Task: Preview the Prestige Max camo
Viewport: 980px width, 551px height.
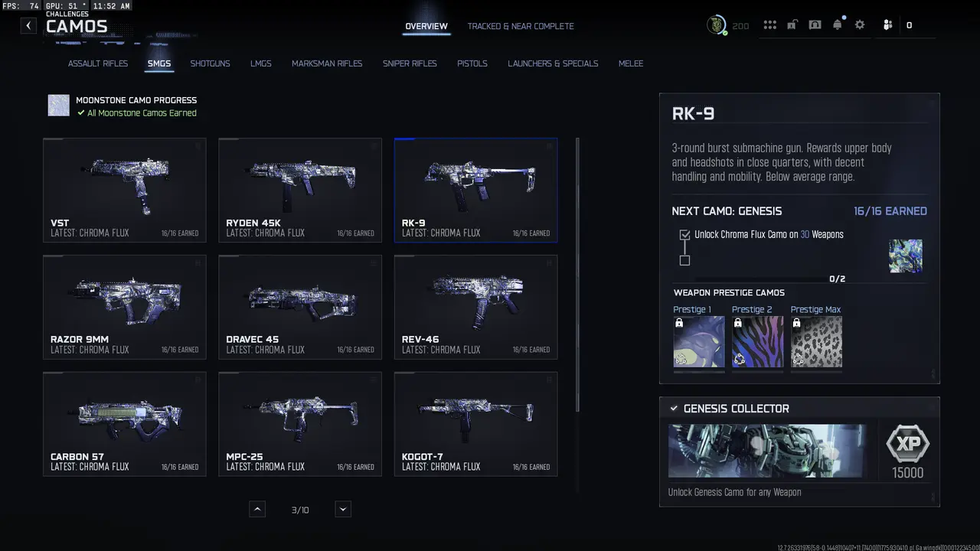Action: tap(816, 342)
